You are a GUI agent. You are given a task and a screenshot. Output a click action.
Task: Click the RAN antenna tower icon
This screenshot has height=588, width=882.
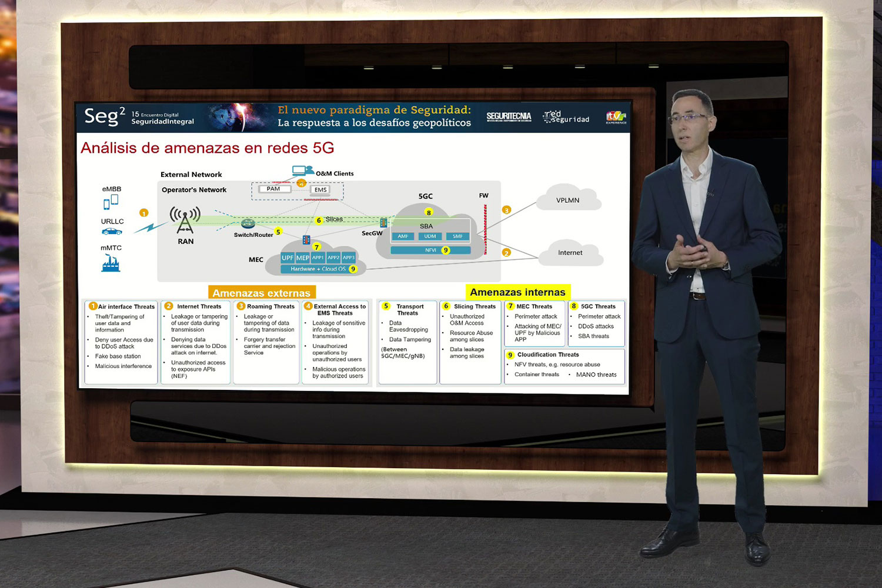tap(185, 221)
